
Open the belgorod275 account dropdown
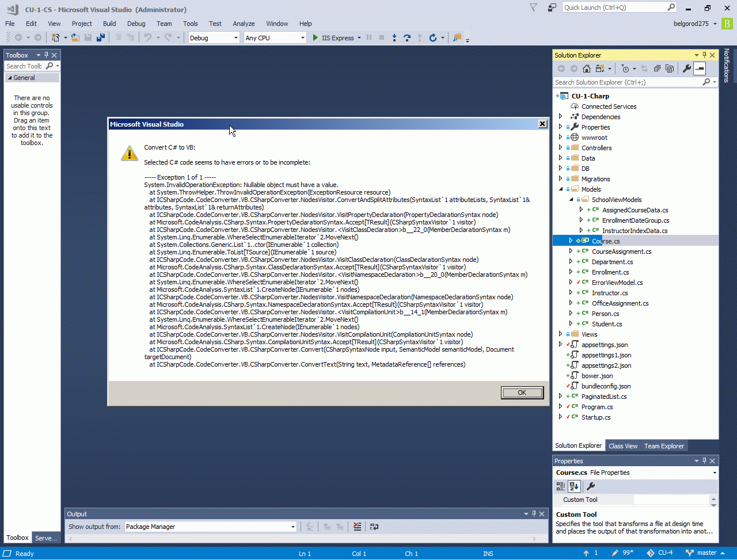point(695,24)
